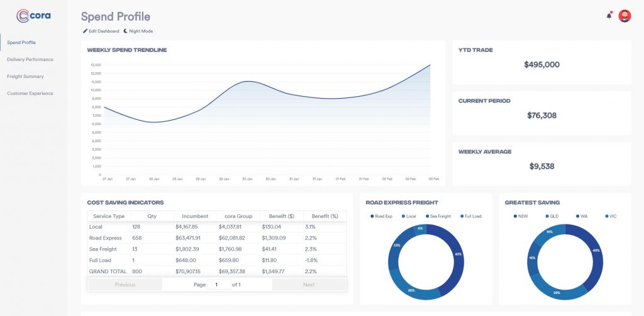This screenshot has width=644, height=316.
Task: Toggle VIC legend item
Action: pos(611,216)
